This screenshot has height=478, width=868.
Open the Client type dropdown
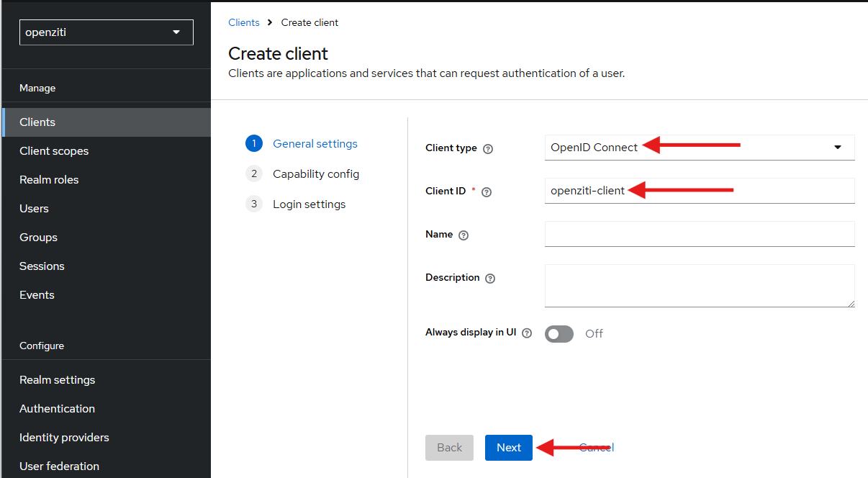click(x=700, y=148)
